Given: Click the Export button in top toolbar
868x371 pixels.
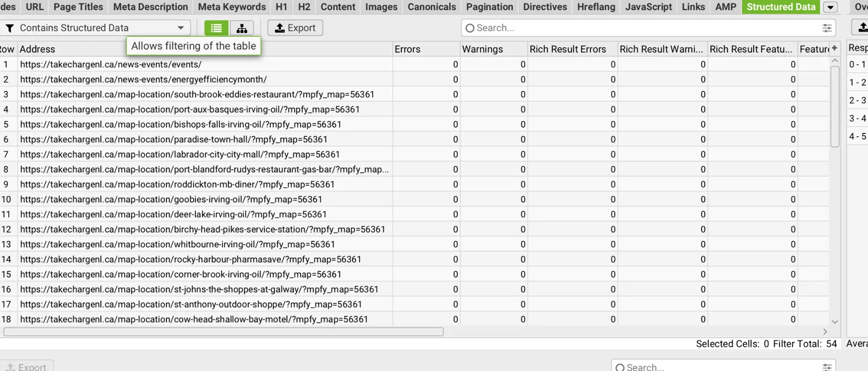Looking at the screenshot, I should [x=295, y=28].
